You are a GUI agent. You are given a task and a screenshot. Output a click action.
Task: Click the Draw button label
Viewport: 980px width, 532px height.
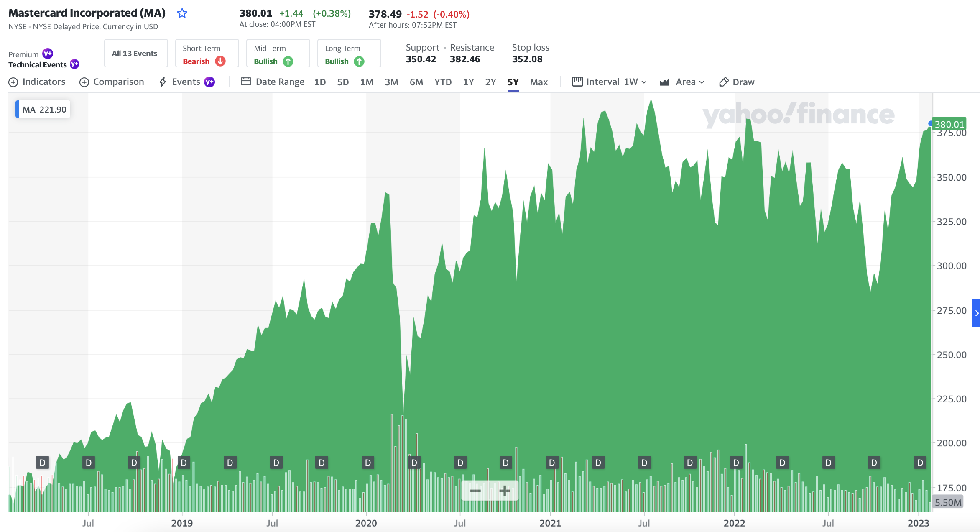point(743,82)
